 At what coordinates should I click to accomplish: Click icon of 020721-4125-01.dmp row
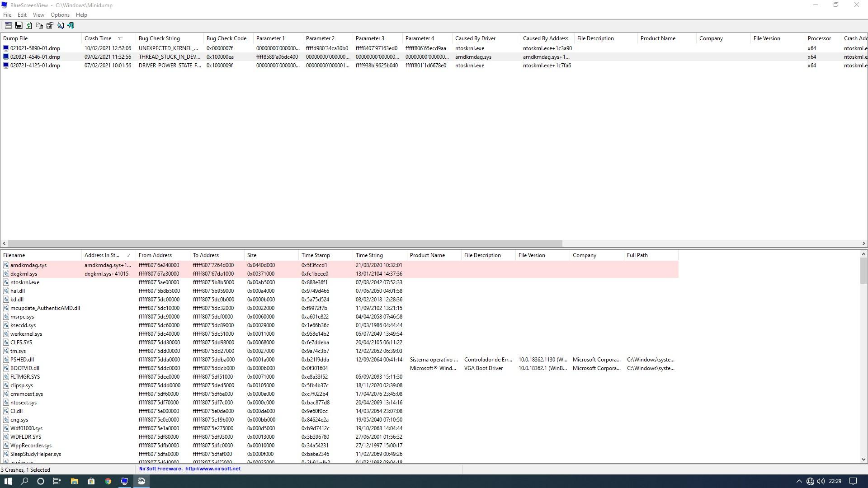click(6, 66)
